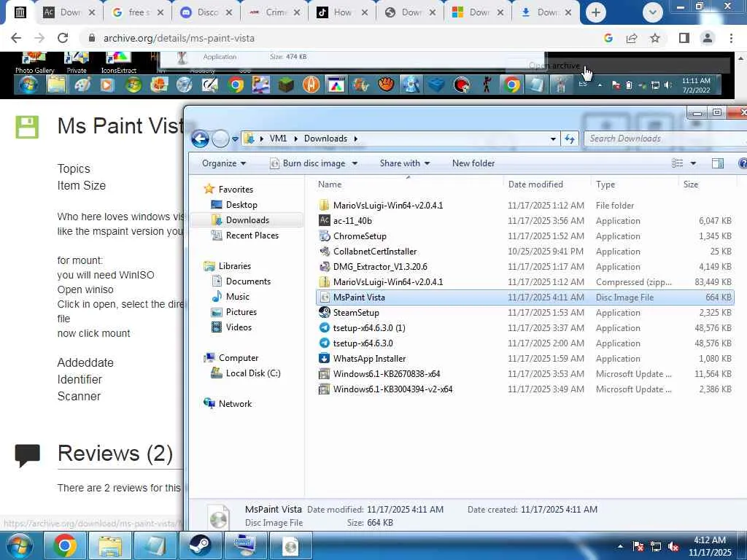The image size is (747, 560).
Task: Click Burn disc image button
Action: (309, 163)
